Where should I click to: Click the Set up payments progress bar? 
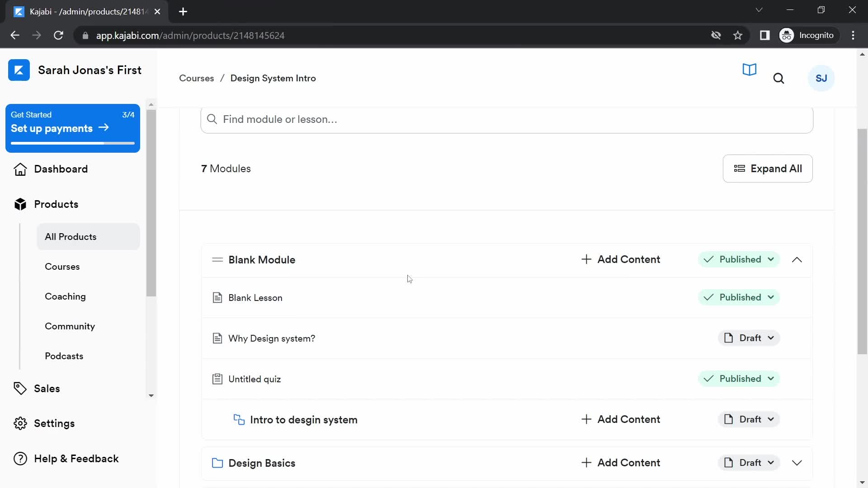[73, 144]
